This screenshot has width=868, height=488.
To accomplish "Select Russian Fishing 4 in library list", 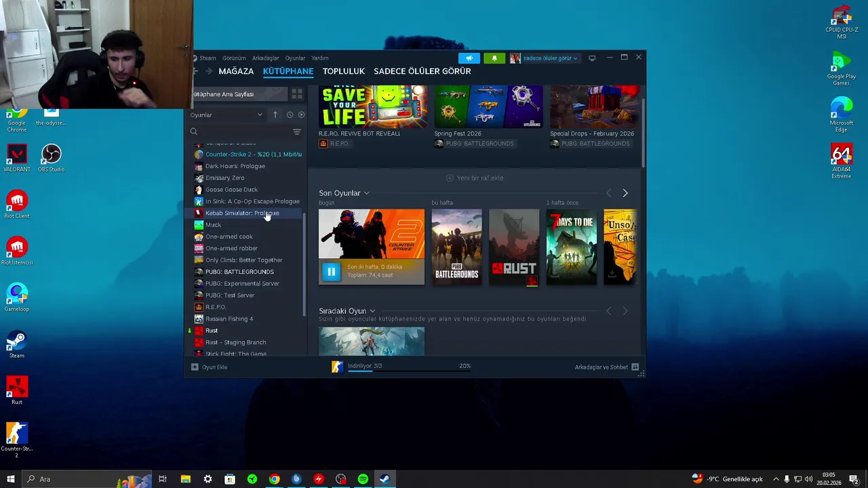I will pos(229,319).
